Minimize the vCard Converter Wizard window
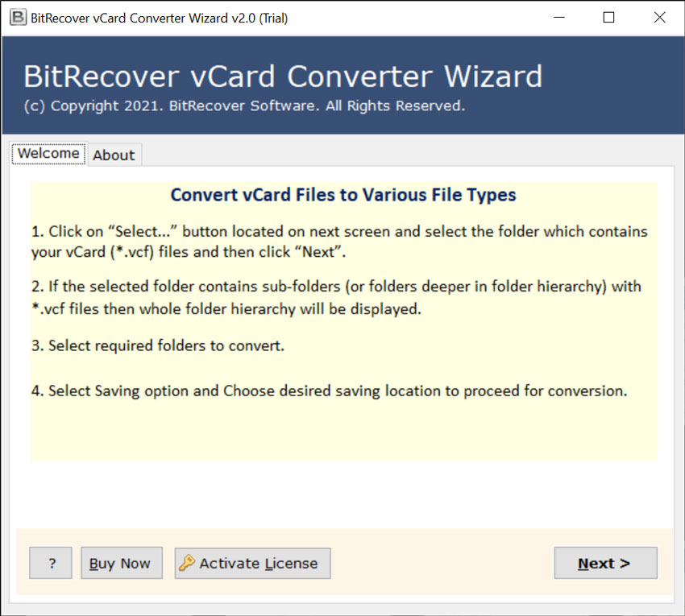685x616 pixels. pos(559,18)
